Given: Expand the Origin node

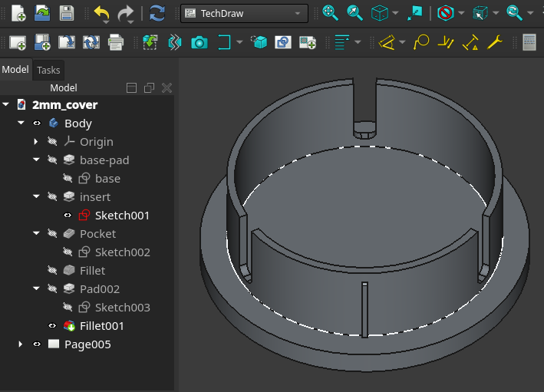Looking at the screenshot, I should pyautogui.click(x=36, y=142).
